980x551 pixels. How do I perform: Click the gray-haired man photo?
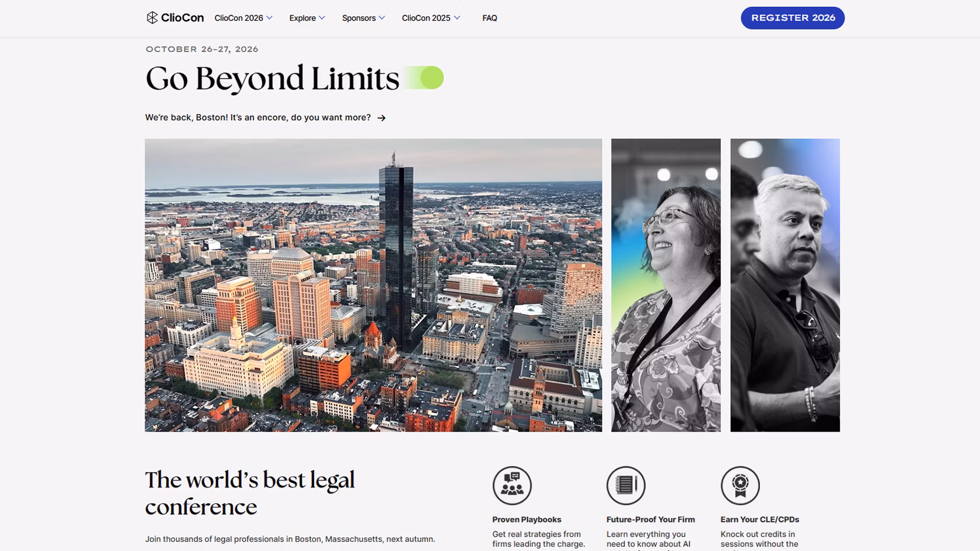point(785,285)
